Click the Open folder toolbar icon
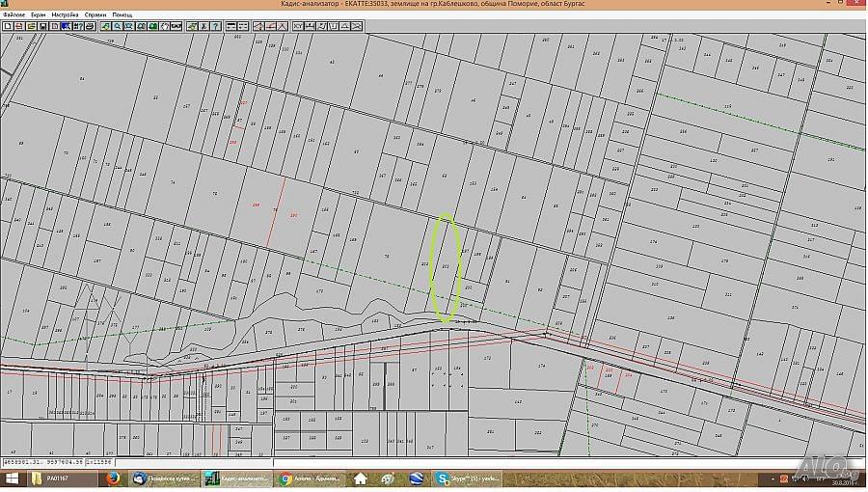 click(32, 26)
